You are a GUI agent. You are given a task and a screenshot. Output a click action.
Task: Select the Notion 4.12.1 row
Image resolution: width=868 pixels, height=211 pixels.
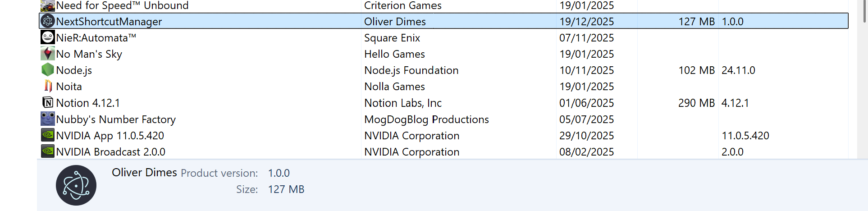point(88,103)
